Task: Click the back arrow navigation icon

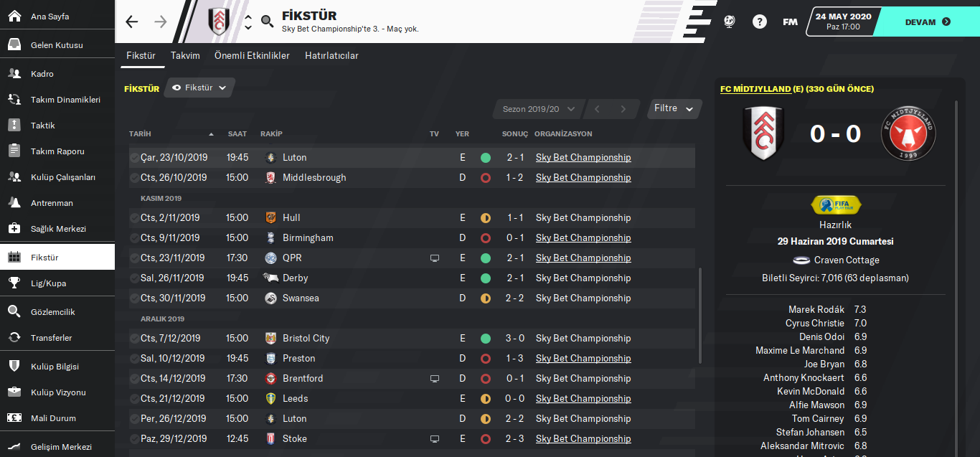Action: point(132,22)
